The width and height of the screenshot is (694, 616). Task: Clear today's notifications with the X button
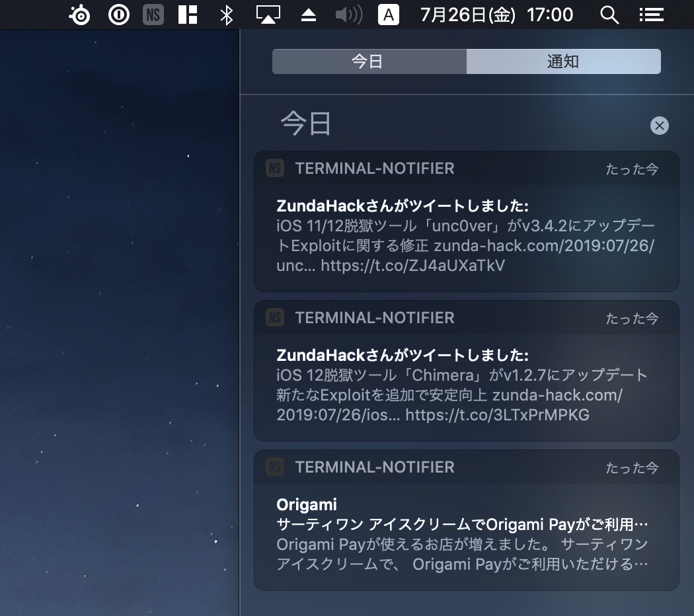pos(659,126)
